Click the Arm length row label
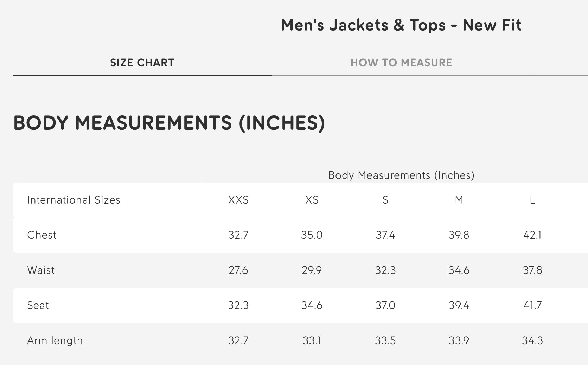 (x=55, y=340)
